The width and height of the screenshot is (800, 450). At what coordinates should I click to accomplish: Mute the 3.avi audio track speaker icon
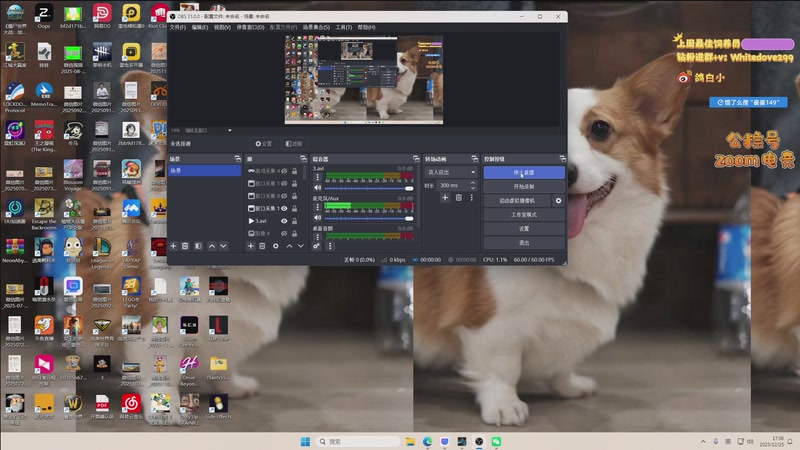[317, 188]
